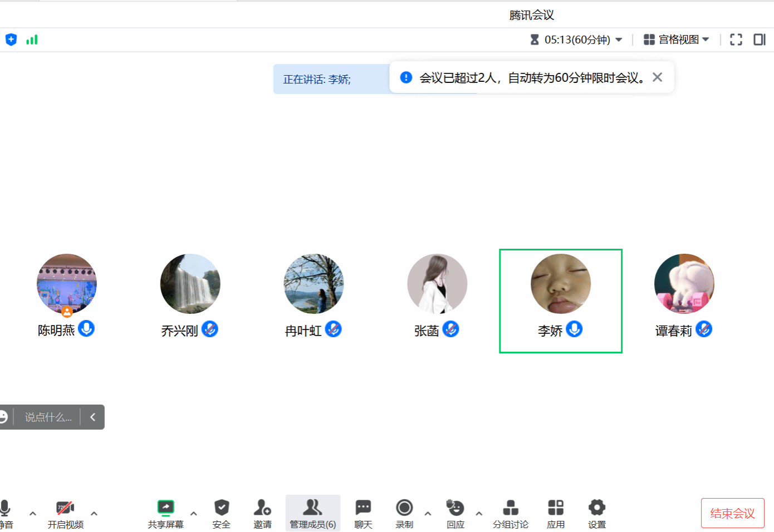Image resolution: width=774 pixels, height=532 pixels.
Task: Toggle the sidebar panel icon at top right
Action: [759, 40]
